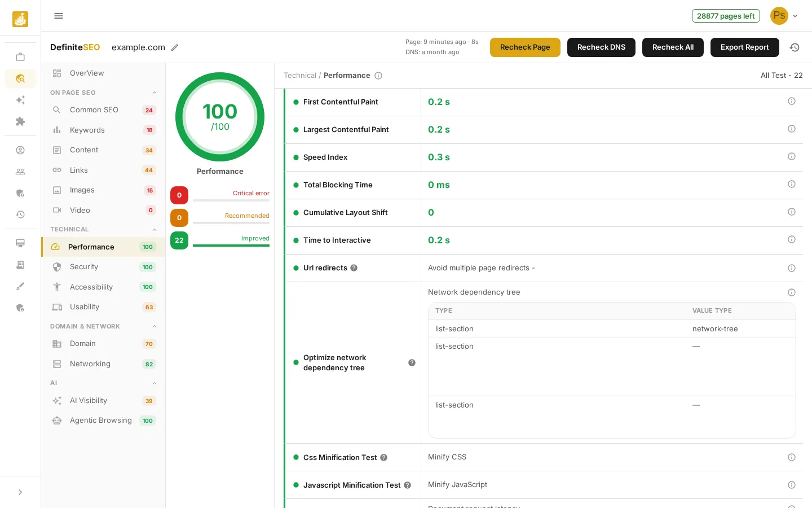Collapse the TECHNICAL section
812x508 pixels.
coord(155,229)
